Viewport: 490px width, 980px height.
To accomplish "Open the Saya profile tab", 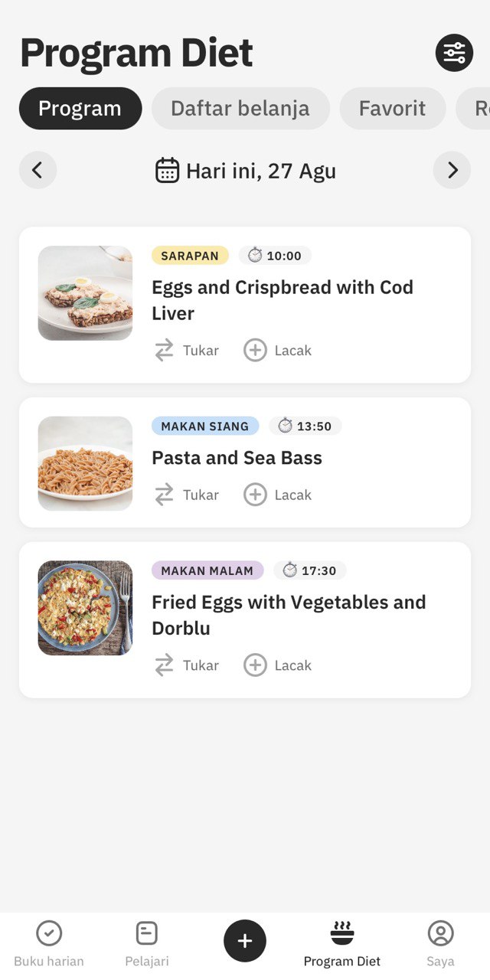I will (x=440, y=945).
